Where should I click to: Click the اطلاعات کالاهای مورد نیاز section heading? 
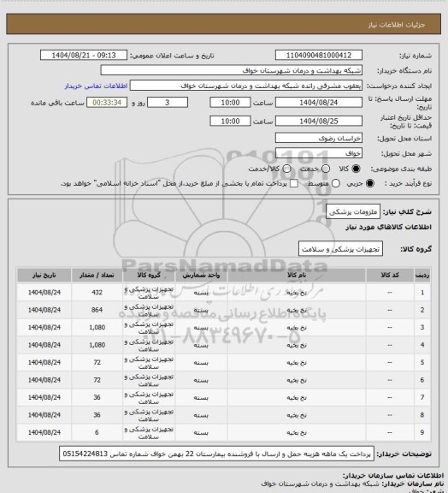coord(388,227)
